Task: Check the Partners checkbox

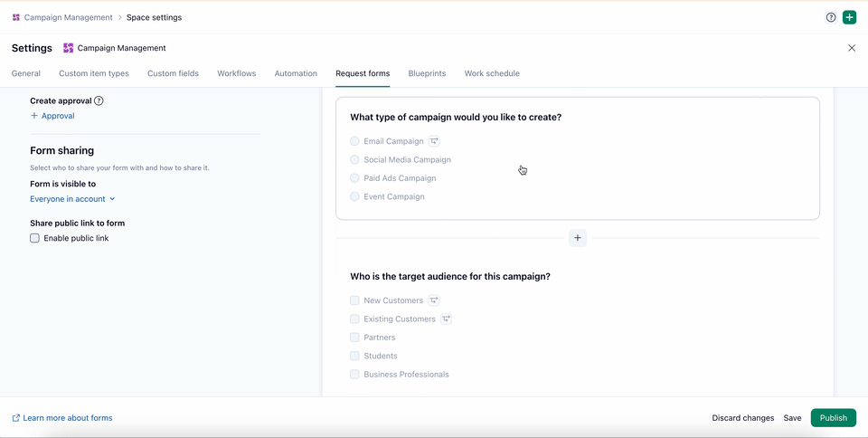Action: 354,338
